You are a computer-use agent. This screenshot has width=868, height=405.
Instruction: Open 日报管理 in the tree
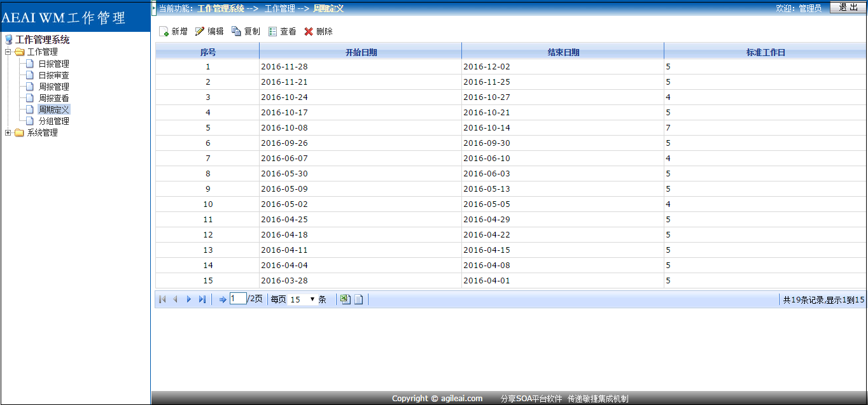54,64
